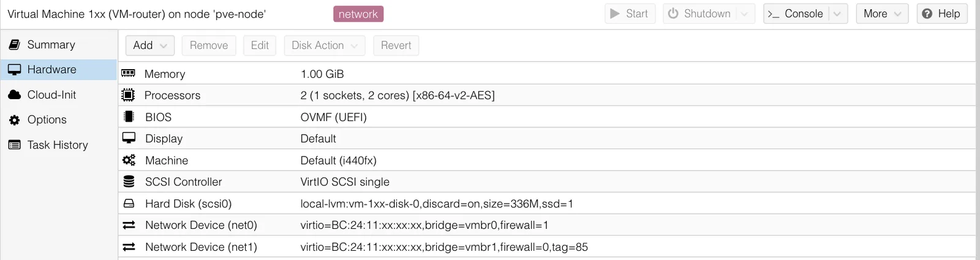The width and height of the screenshot is (980, 260).
Task: Select the Display monitor icon
Action: tap(129, 138)
